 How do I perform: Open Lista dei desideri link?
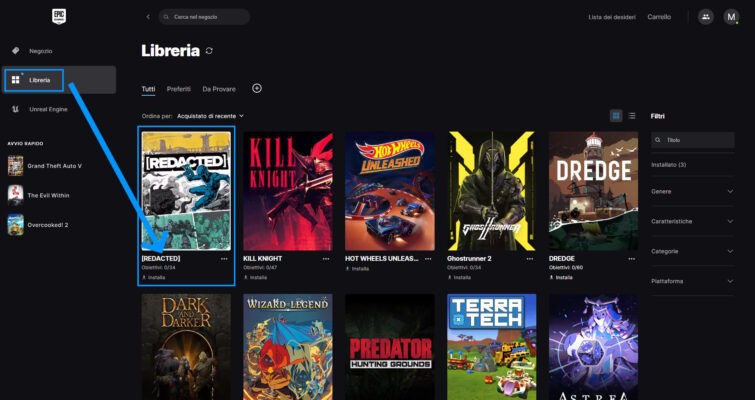tap(612, 17)
